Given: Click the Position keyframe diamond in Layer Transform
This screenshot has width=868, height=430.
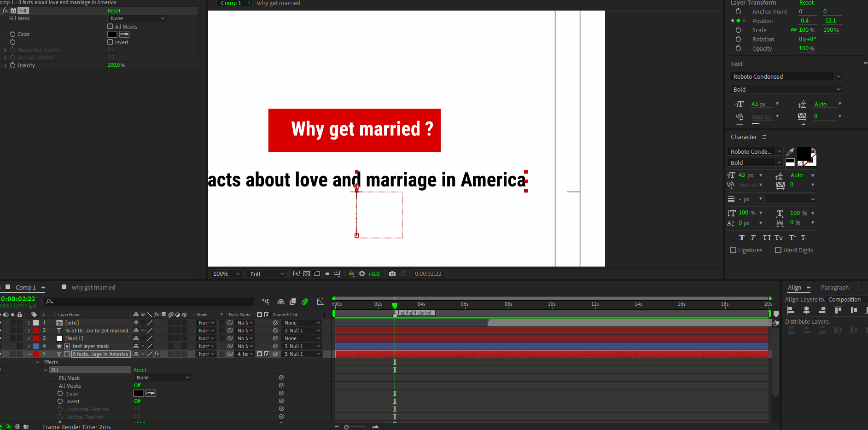Looking at the screenshot, I should (x=739, y=21).
